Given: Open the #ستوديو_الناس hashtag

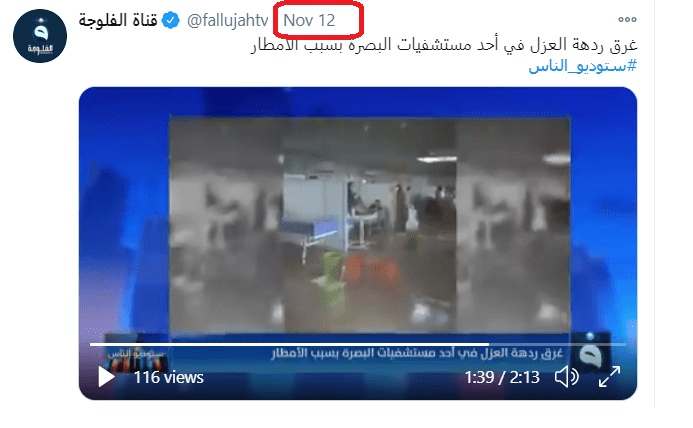Looking at the screenshot, I should (583, 66).
